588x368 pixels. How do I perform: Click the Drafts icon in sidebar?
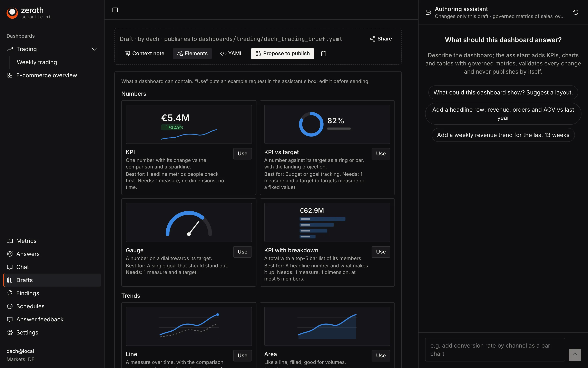point(10,280)
